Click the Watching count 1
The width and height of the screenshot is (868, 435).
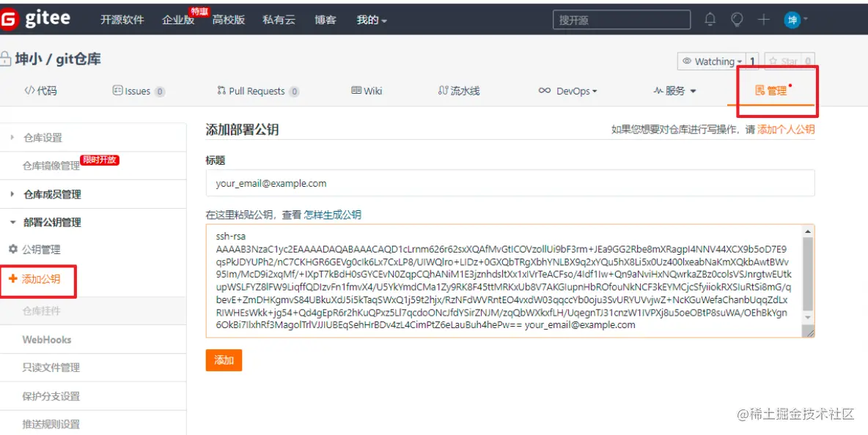(x=752, y=62)
